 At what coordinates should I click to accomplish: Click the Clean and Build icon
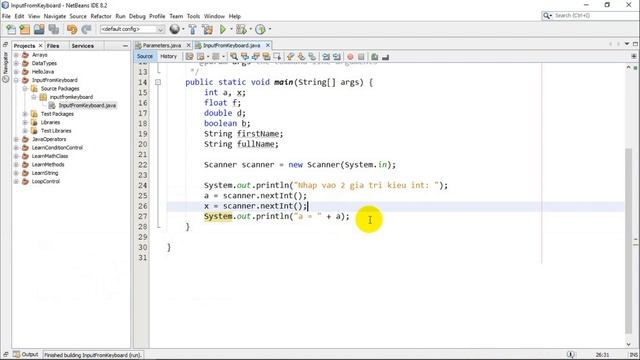tap(207, 29)
